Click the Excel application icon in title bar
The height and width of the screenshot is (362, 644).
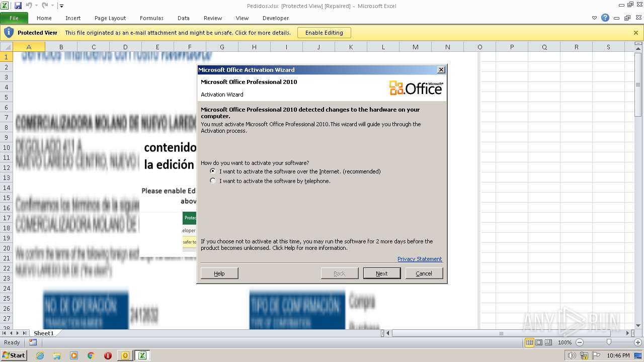[x=5, y=6]
